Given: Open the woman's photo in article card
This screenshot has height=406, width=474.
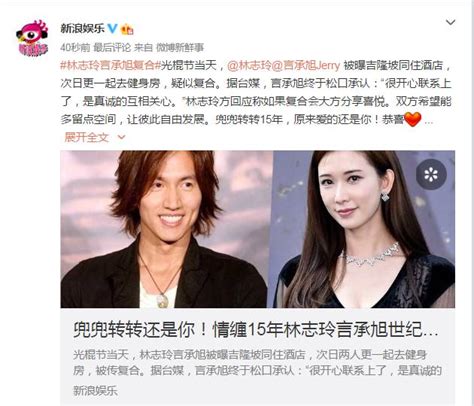Looking at the screenshot, I should click(364, 229).
